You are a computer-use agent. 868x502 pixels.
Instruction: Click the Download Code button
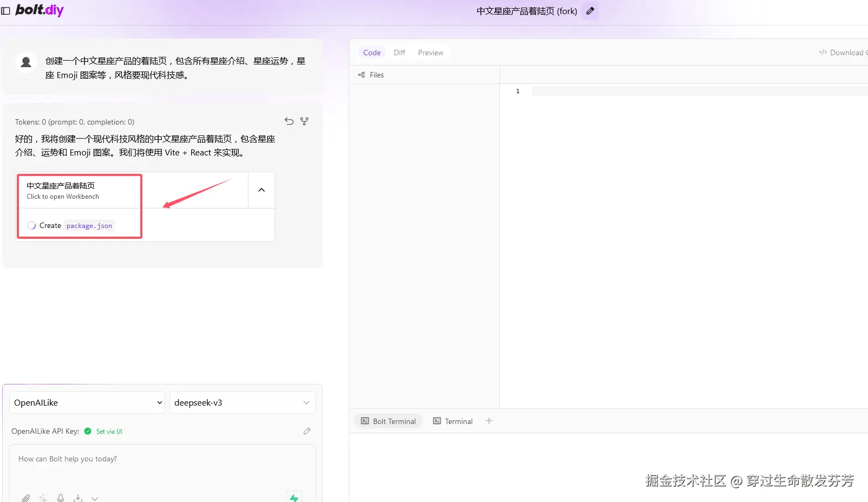tap(843, 53)
